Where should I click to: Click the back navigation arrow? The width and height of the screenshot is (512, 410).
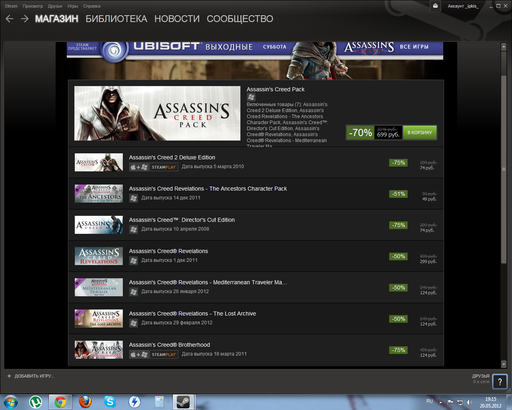(x=9, y=19)
